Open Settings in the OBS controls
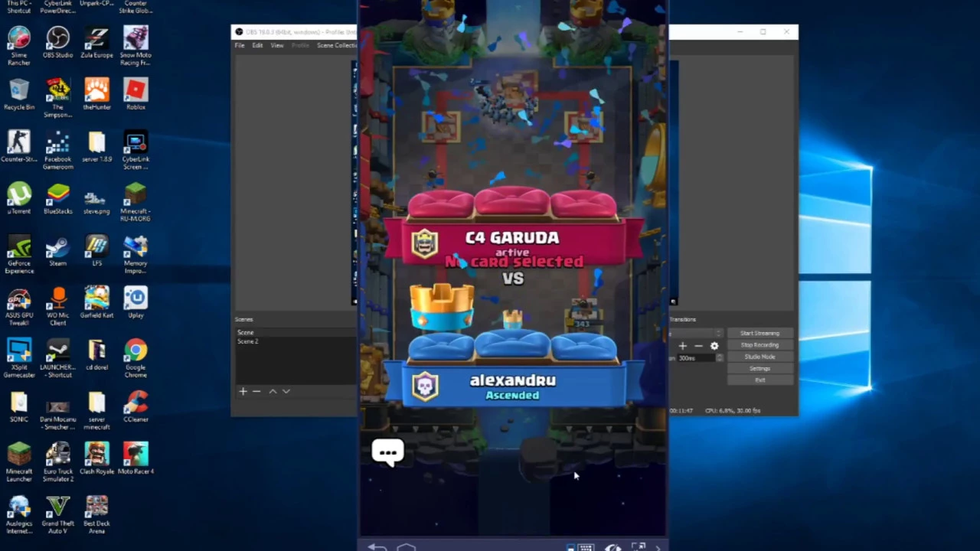 759,368
